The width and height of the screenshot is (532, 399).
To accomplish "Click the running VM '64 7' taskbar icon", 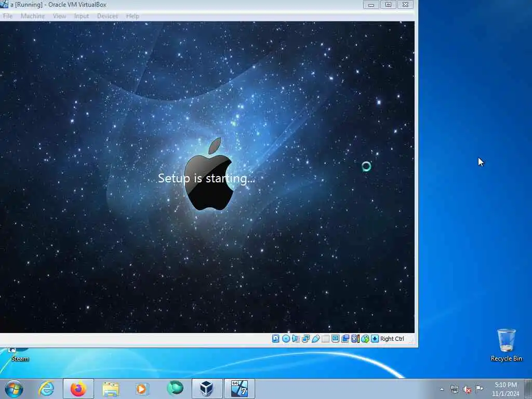I will pyautogui.click(x=239, y=389).
